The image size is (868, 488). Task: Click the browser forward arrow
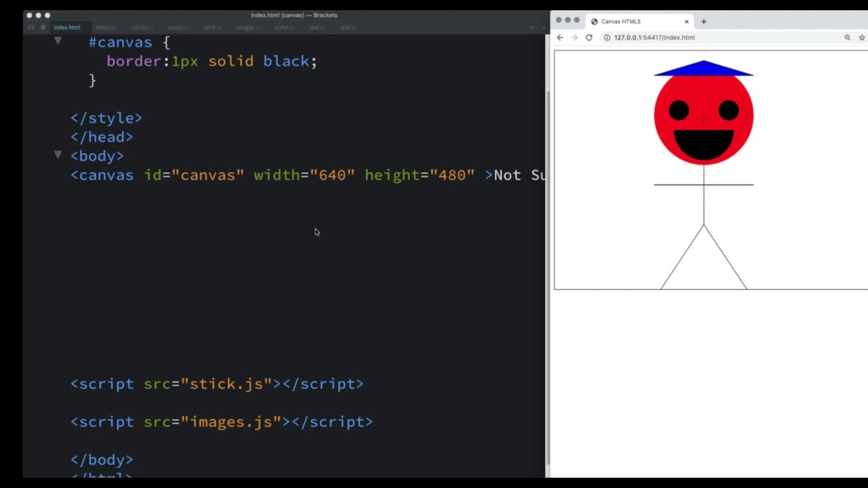click(x=574, y=37)
